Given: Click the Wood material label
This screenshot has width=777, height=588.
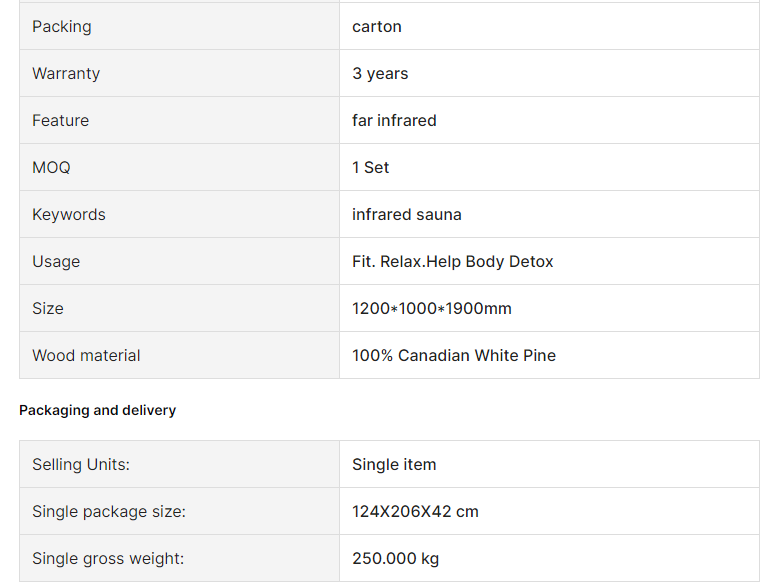Looking at the screenshot, I should 86,356.
